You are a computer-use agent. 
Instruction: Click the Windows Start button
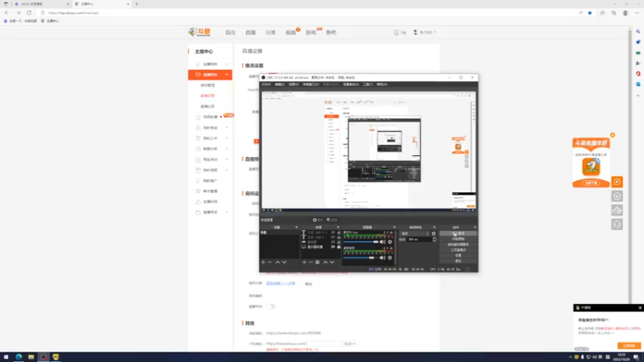[6, 356]
